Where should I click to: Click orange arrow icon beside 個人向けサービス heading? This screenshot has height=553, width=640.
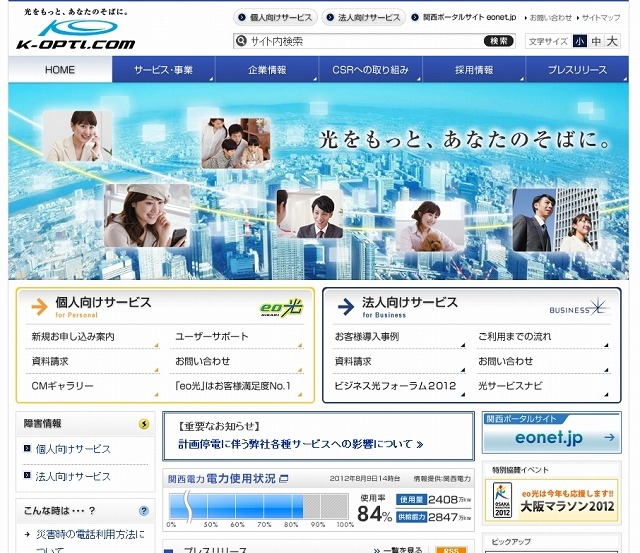tap(40, 306)
